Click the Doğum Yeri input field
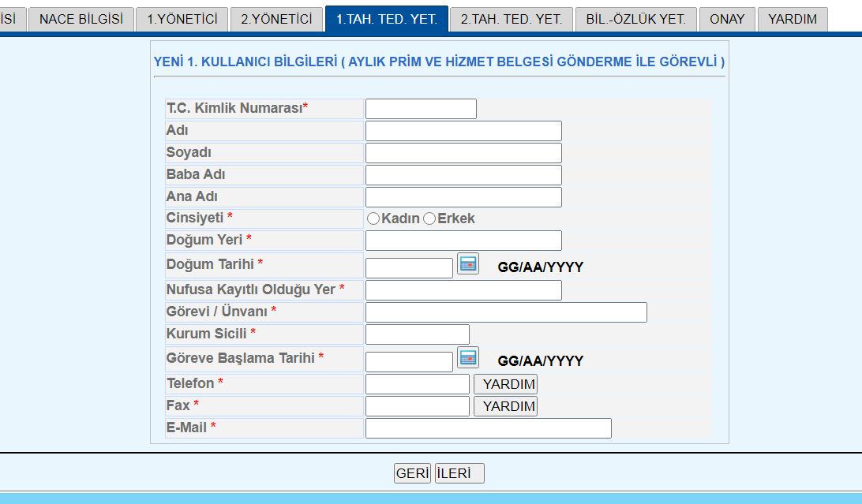862x504 pixels. [x=463, y=241]
